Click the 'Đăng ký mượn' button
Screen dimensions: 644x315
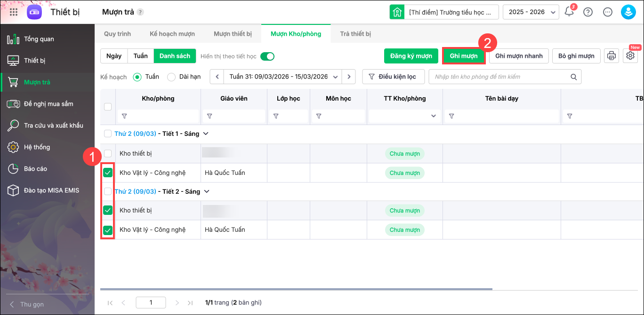tap(411, 56)
